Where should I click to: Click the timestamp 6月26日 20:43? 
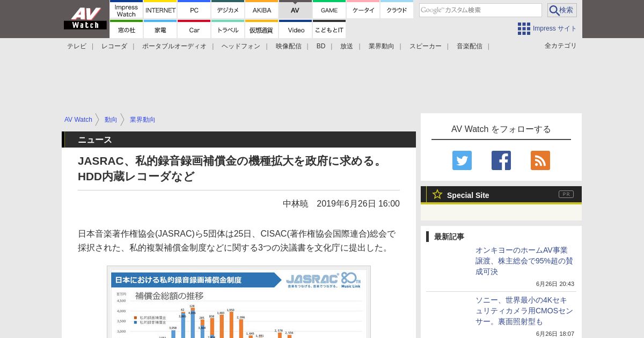(x=555, y=284)
